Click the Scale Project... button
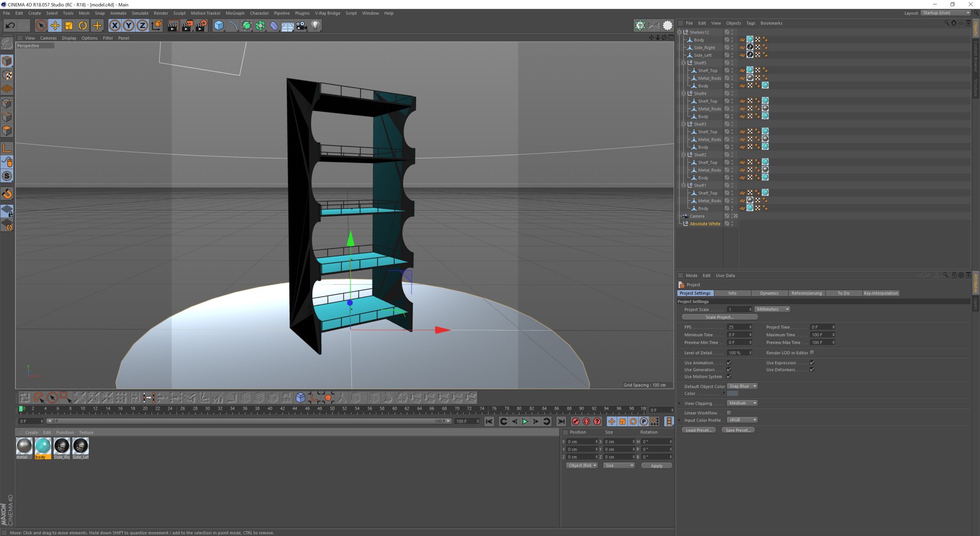The width and height of the screenshot is (980, 536). tap(719, 318)
